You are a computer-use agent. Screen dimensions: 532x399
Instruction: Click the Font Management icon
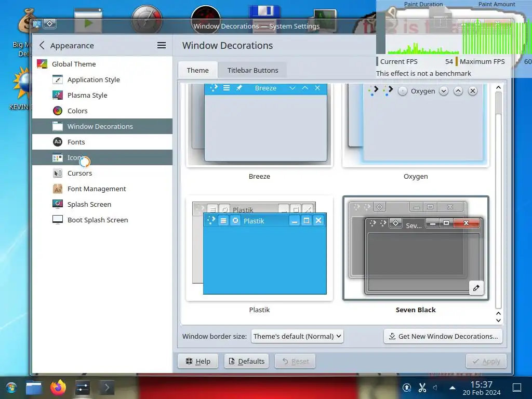coord(58,189)
